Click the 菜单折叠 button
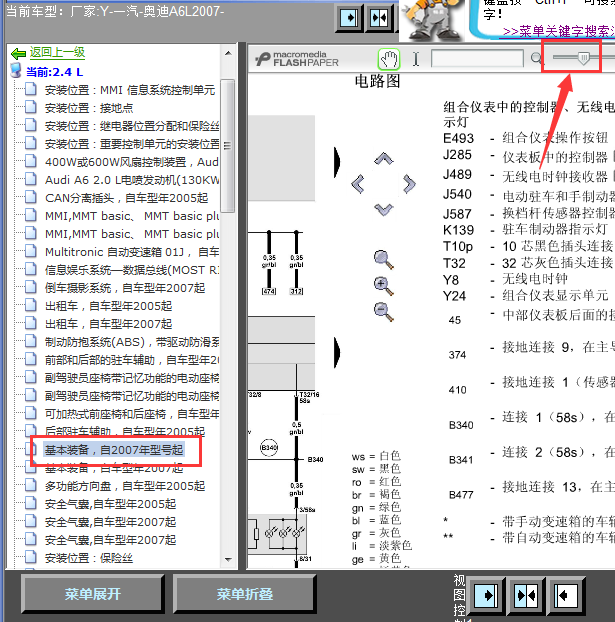Viewport: 615px width, 622px height. (x=245, y=594)
